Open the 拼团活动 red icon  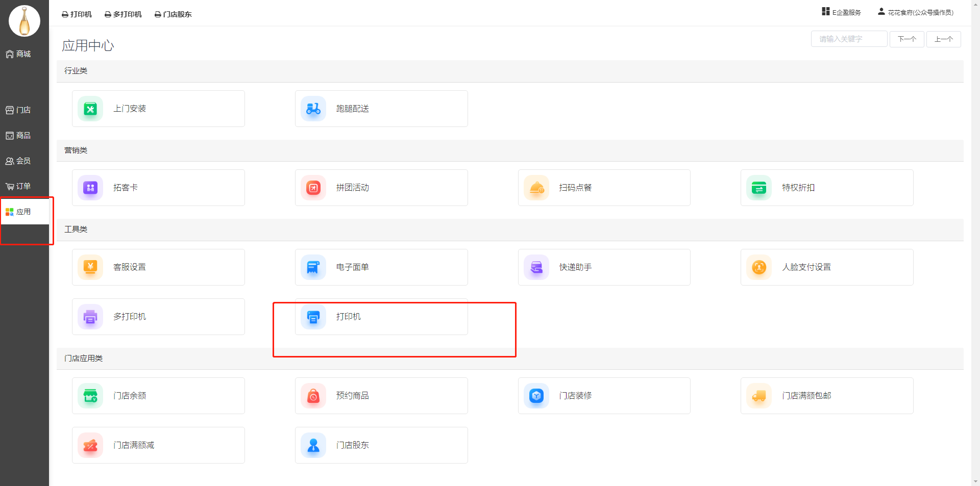click(x=313, y=188)
